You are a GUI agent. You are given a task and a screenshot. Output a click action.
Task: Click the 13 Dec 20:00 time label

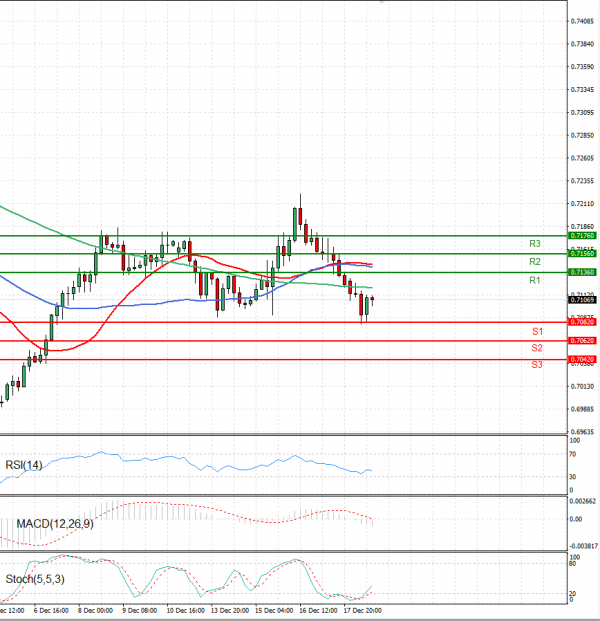(230, 610)
